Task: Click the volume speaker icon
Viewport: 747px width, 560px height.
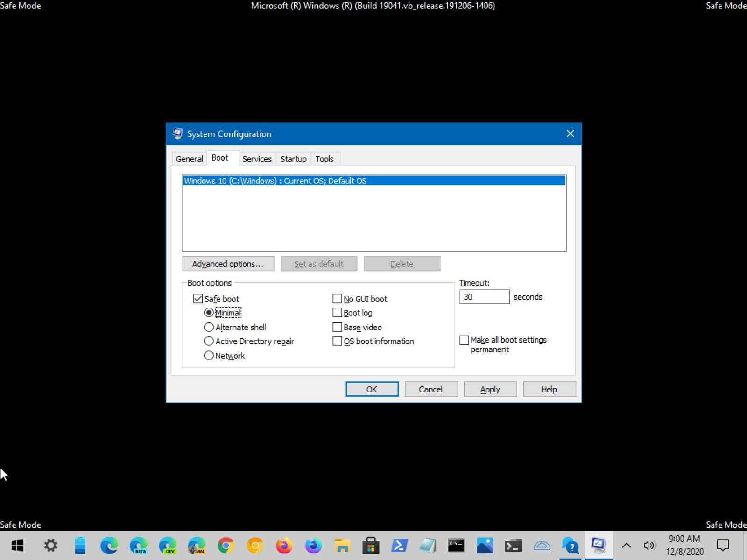Action: pyautogui.click(x=649, y=545)
